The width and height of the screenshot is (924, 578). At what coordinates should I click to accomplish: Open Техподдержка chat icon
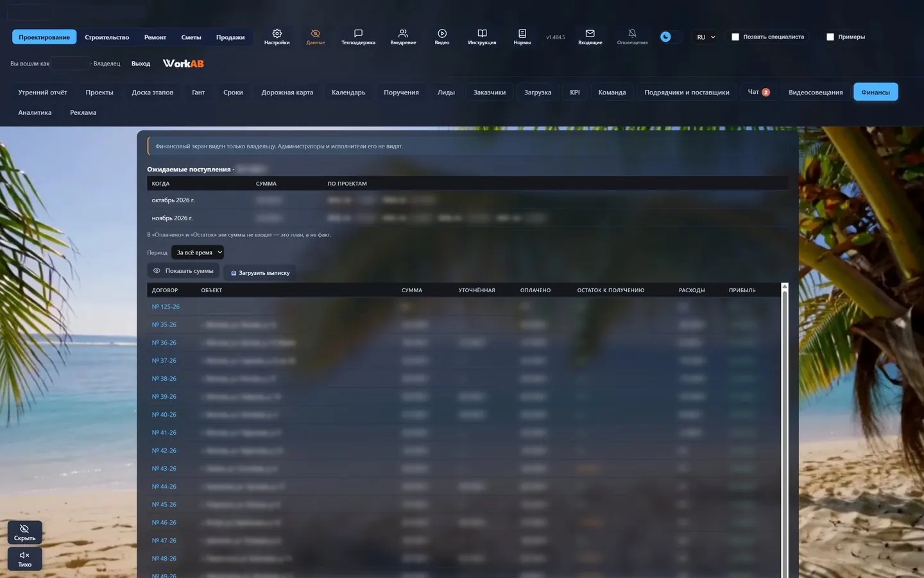point(358,37)
